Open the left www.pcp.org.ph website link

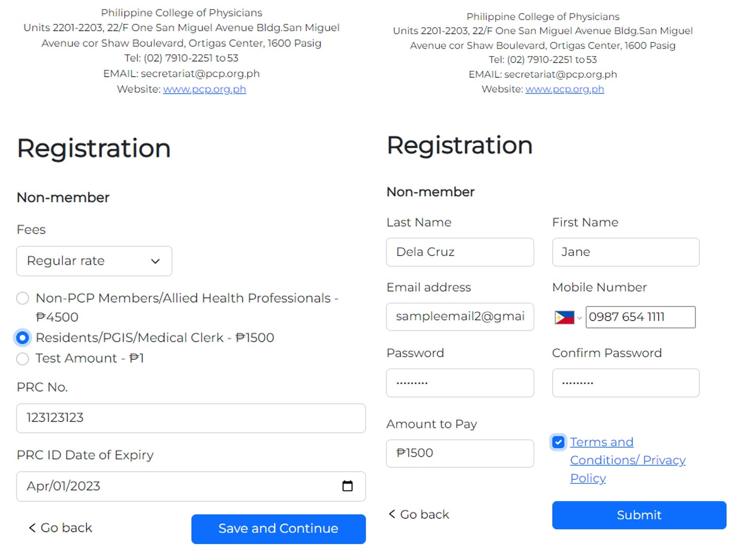click(204, 89)
